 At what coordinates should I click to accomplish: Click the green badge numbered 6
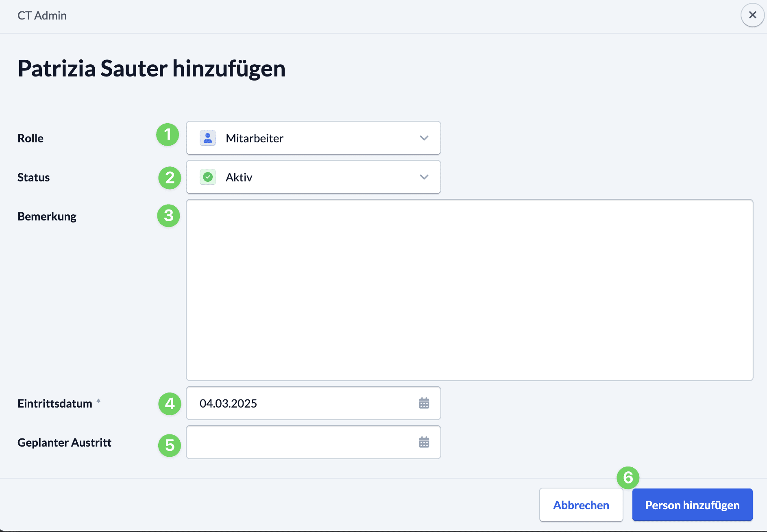(x=628, y=477)
